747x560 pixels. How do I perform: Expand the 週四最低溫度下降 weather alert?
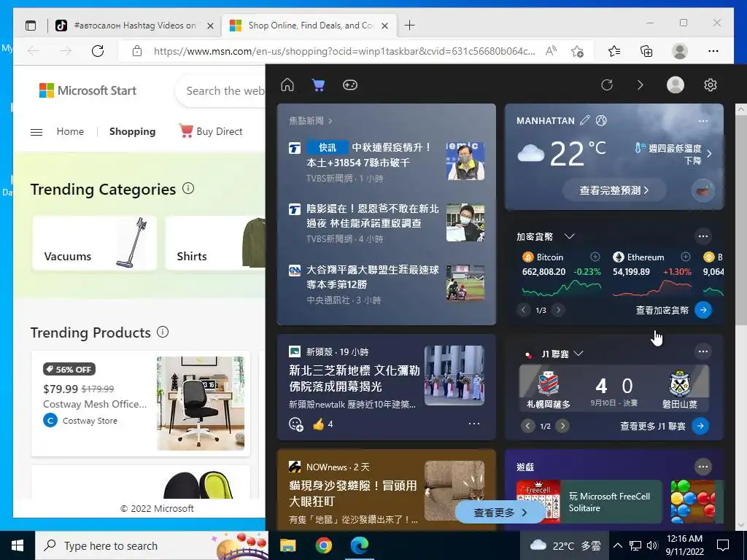673,154
